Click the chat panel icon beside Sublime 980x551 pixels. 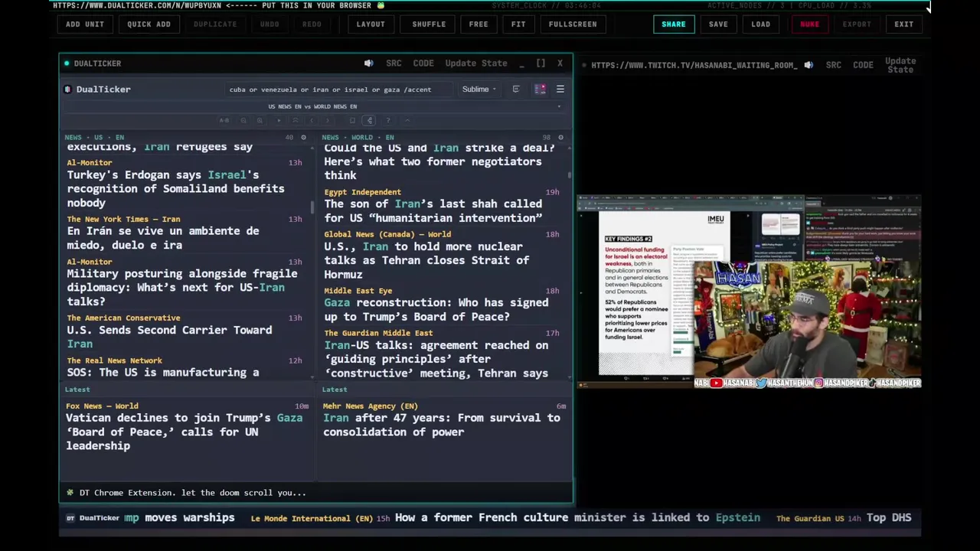pos(516,90)
